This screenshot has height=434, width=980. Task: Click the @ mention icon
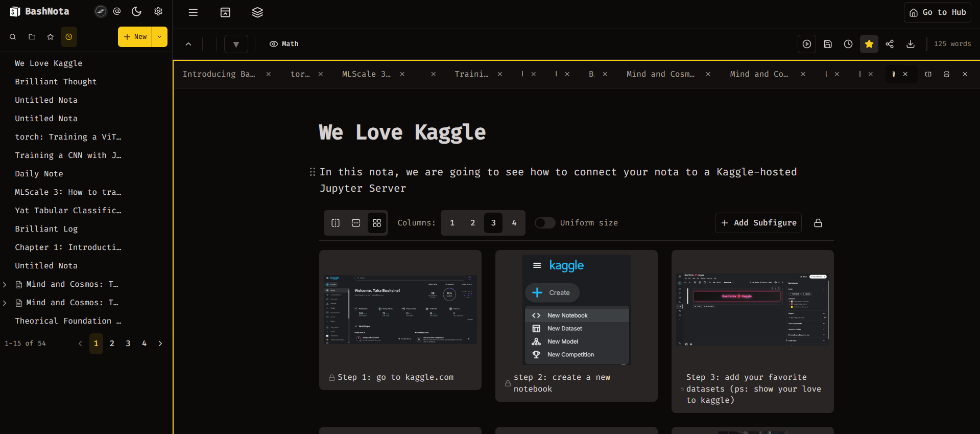tap(117, 11)
